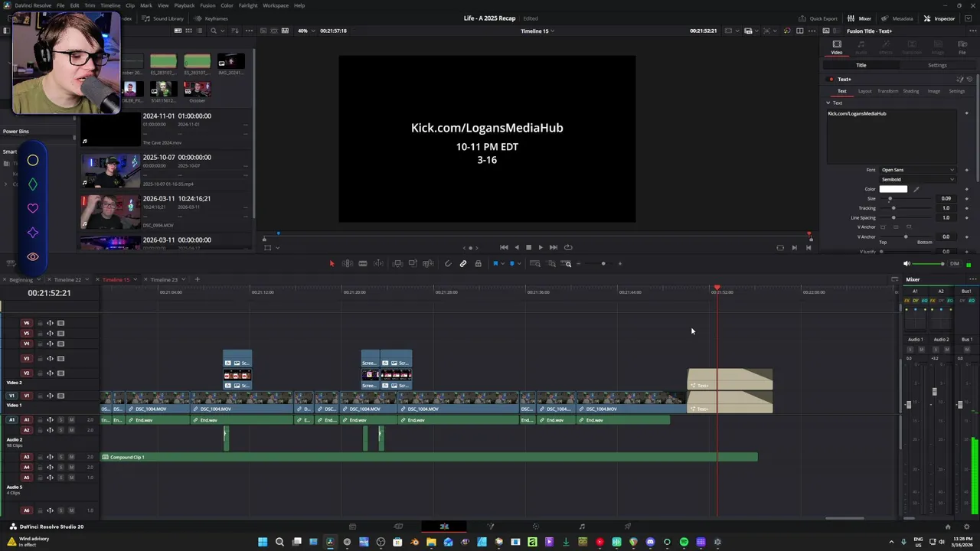Open the Color menu
980x551 pixels.
point(227,5)
